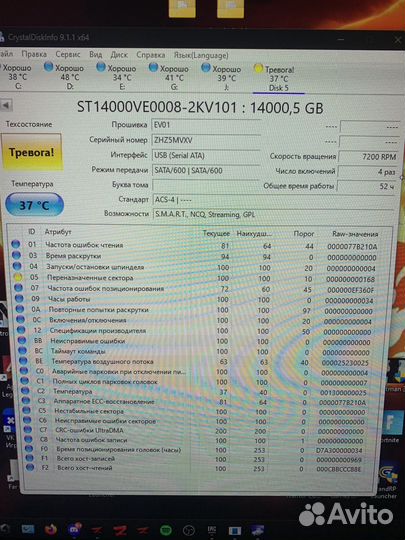Screen dimensions: 405x540
Task: Click the power-on hours field 52 ч
Action: pyautogui.click(x=366, y=186)
